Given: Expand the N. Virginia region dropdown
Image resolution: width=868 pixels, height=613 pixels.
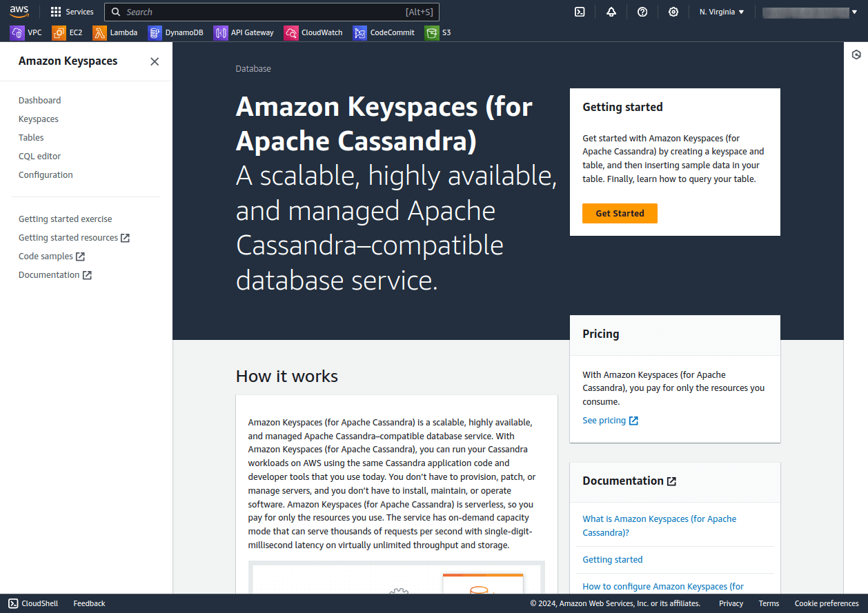Looking at the screenshot, I should point(720,12).
